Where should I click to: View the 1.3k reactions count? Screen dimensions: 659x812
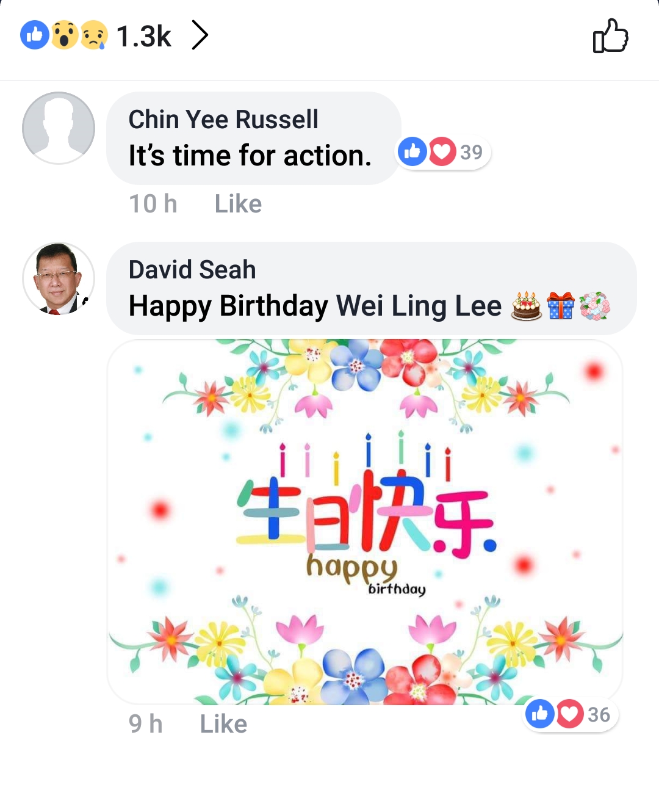coord(144,36)
